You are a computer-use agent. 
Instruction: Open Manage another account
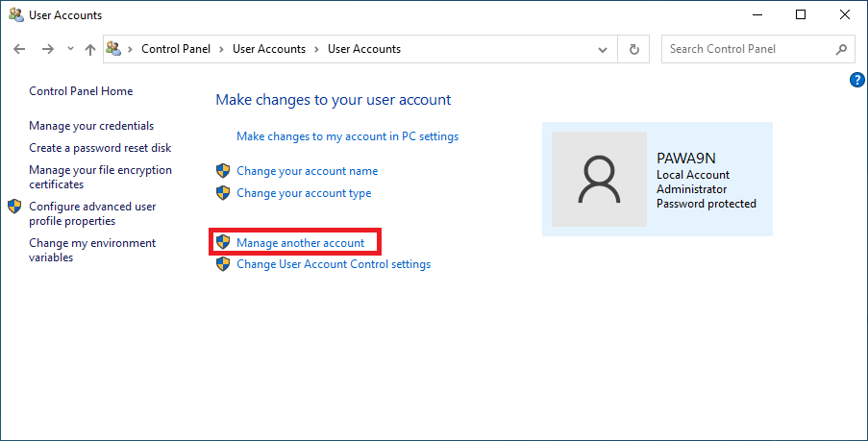300,243
